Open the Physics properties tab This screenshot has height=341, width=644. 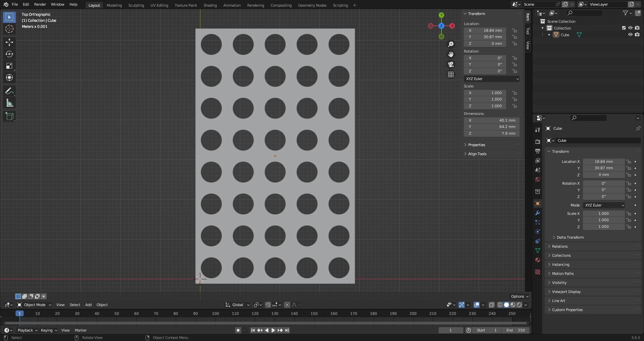(538, 232)
